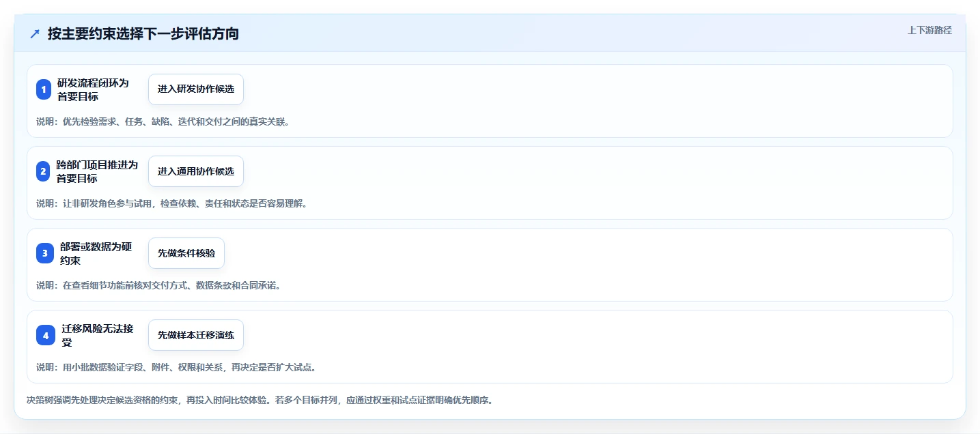Click the description starting 说明:优先检验需求
Viewport: 980px width, 434px height.
pyautogui.click(x=163, y=121)
